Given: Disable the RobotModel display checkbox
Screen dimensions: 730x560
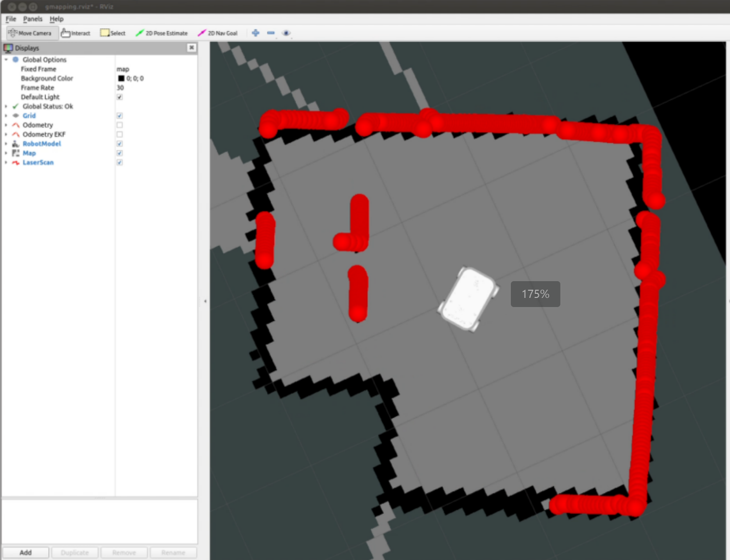Looking at the screenshot, I should click(119, 144).
